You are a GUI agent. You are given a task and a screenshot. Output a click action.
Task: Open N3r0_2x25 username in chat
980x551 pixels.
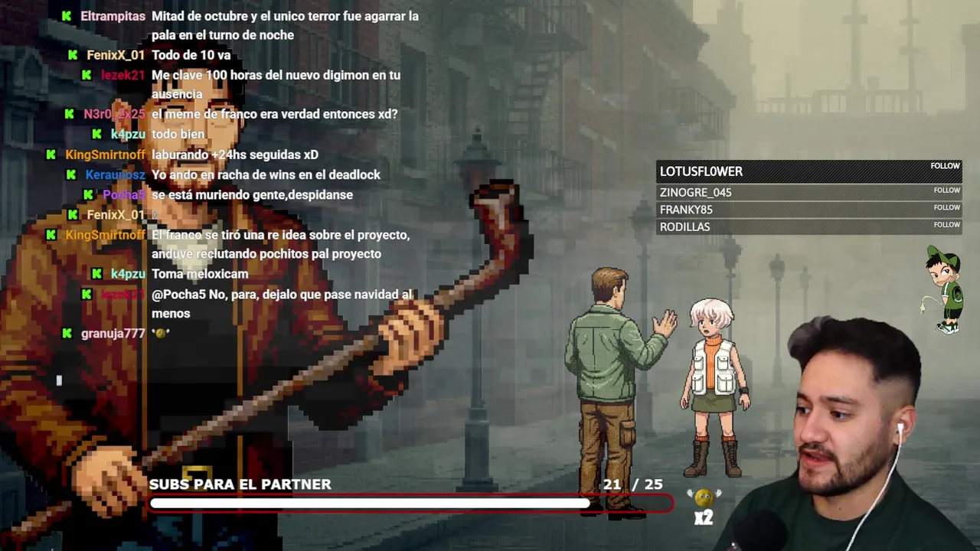tap(114, 114)
